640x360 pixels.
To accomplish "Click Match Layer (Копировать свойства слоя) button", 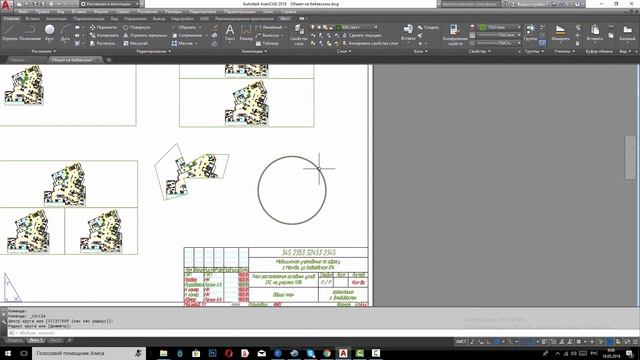I will click(x=370, y=43).
